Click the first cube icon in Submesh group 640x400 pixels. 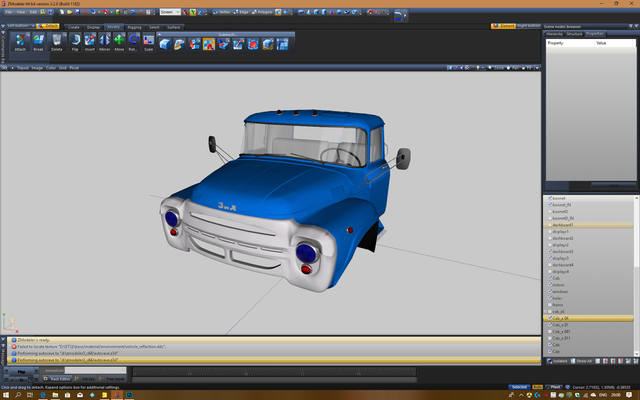164,44
